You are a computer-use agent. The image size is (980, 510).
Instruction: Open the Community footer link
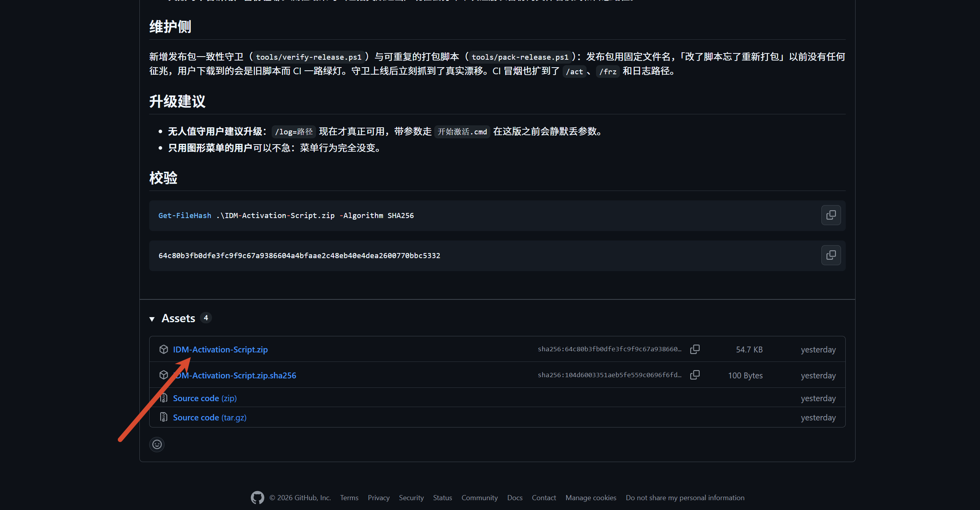479,497
